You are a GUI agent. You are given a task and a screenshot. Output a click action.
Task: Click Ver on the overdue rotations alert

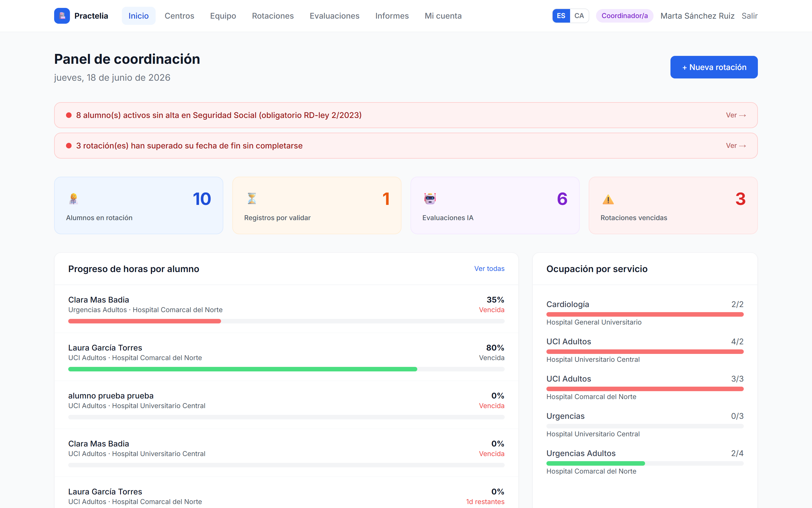click(x=736, y=146)
